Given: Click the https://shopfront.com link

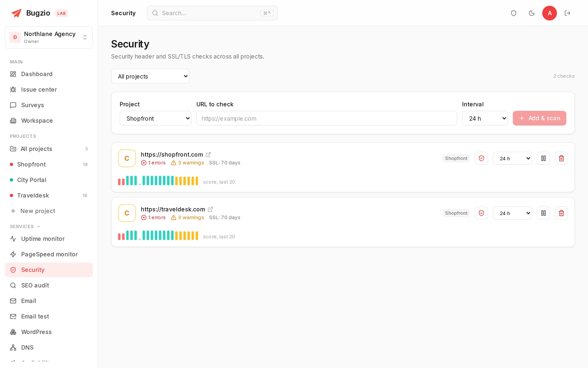Looking at the screenshot, I should pyautogui.click(x=172, y=155).
